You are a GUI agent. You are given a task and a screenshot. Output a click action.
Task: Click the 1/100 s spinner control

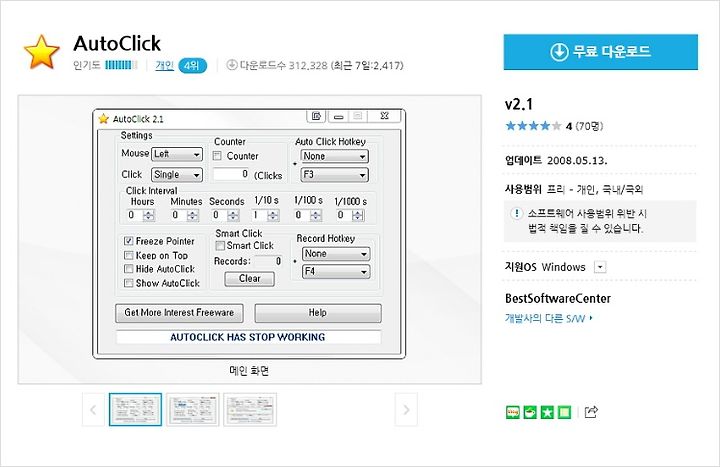coord(316,215)
